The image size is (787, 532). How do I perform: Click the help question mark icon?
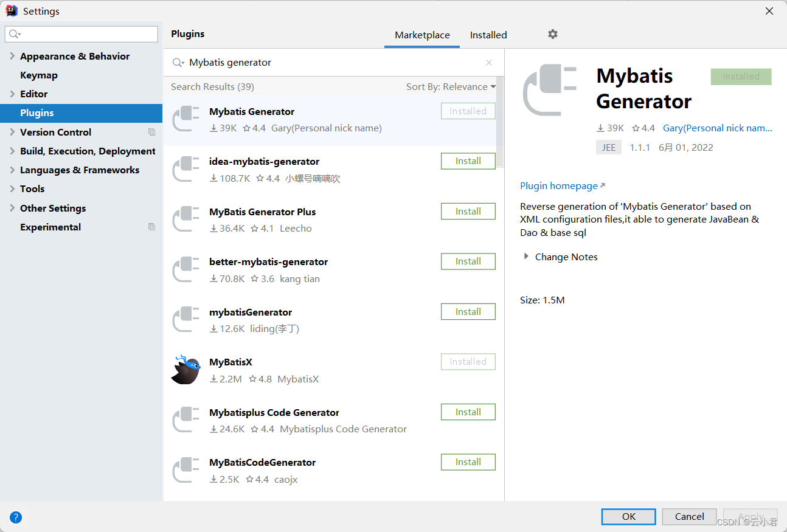pyautogui.click(x=16, y=517)
